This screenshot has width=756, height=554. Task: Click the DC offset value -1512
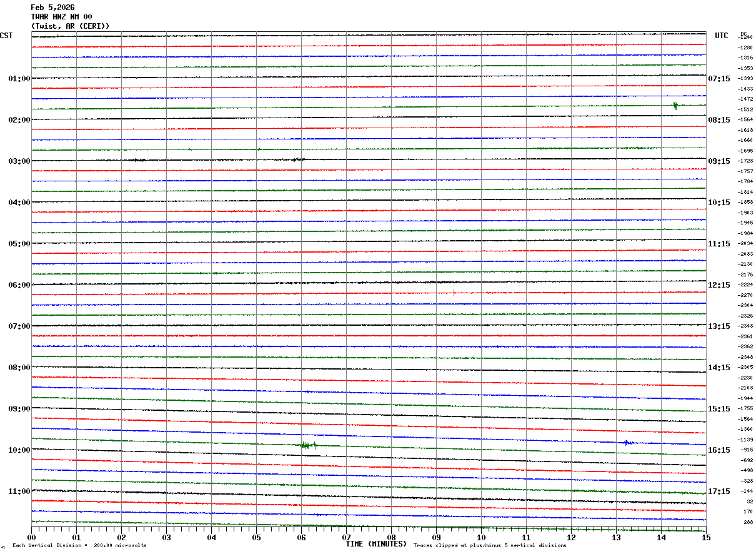745,109
